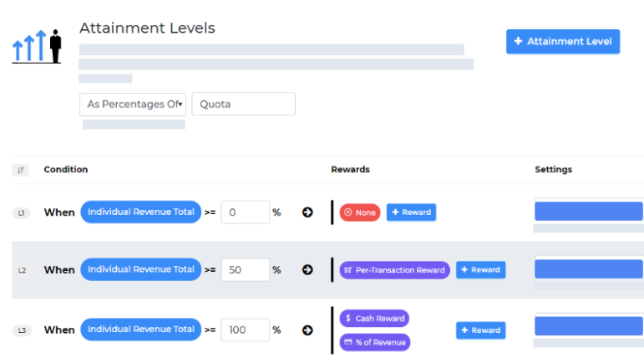Viewport: 644px width, 363px height.
Task: Edit the 50 percent threshold field
Action: click(x=244, y=269)
